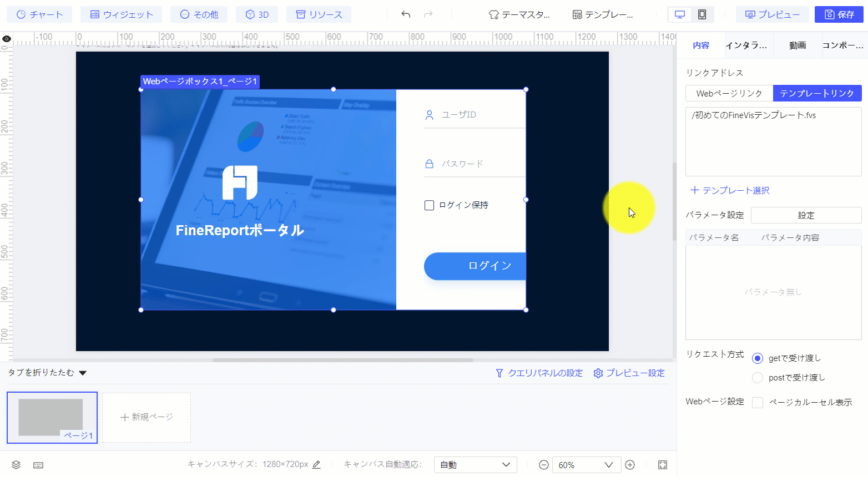This screenshot has width=868, height=477.
Task: Switch to the コンポー component tab
Action: point(842,45)
